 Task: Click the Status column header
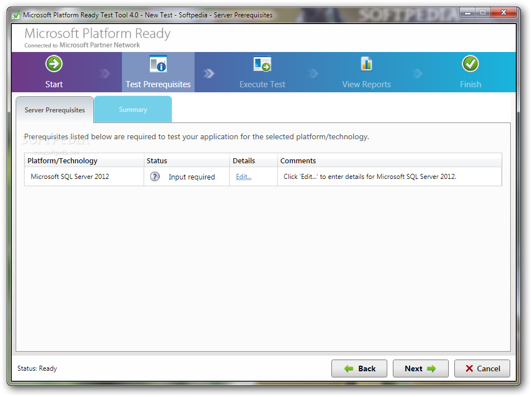(x=187, y=160)
